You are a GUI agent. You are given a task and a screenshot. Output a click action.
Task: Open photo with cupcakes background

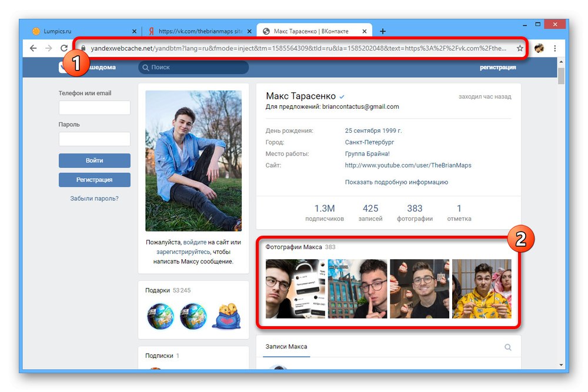pos(420,289)
